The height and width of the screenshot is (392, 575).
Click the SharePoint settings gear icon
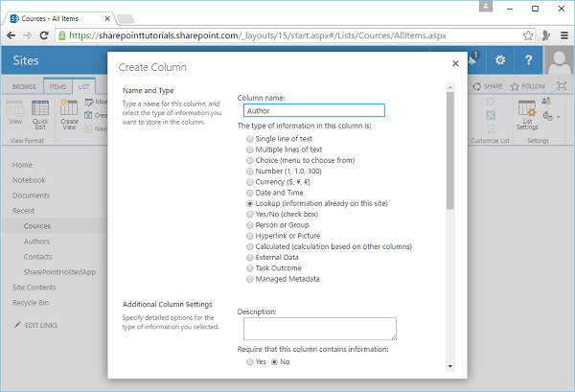click(x=499, y=59)
